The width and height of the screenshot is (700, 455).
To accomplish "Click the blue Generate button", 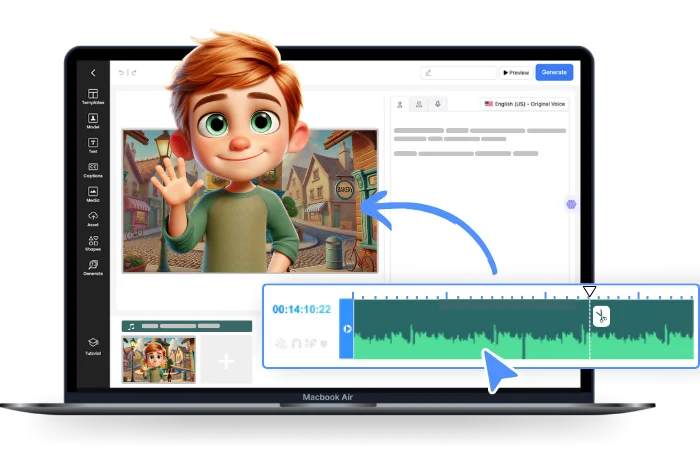I will pyautogui.click(x=554, y=72).
